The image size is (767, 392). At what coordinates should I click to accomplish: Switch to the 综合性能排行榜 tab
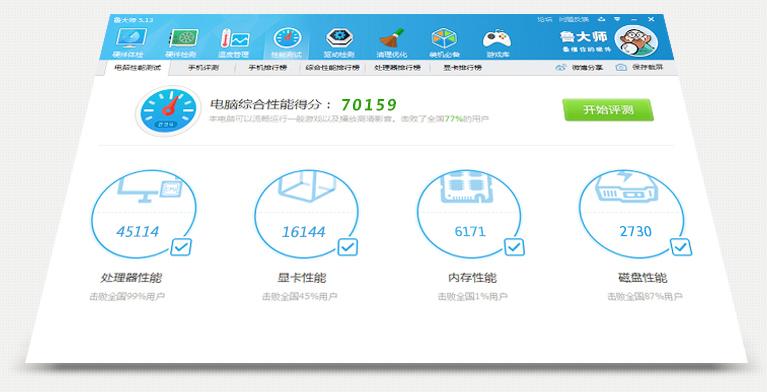[x=333, y=68]
